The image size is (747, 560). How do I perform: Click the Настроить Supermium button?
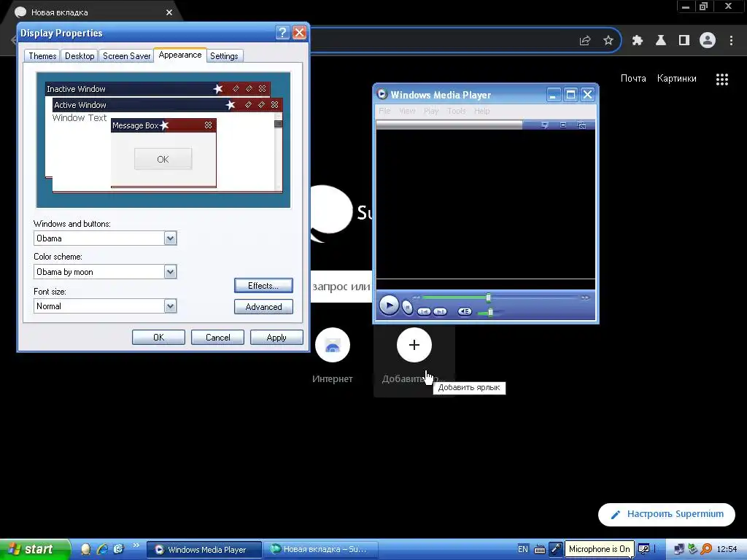point(667,514)
